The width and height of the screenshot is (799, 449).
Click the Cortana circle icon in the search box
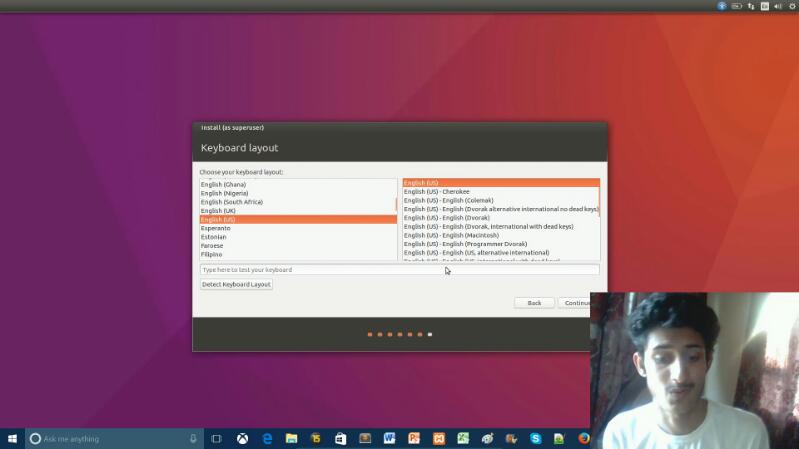coord(35,438)
